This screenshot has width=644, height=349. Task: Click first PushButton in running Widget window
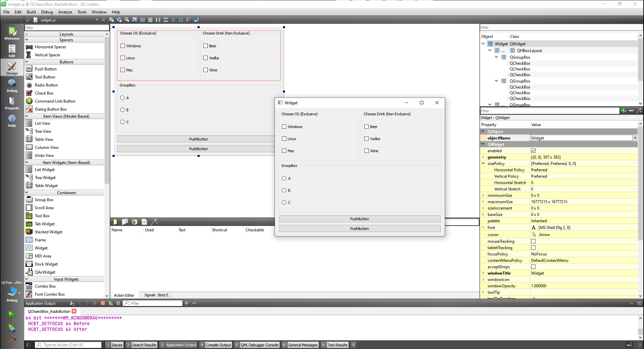point(360,219)
